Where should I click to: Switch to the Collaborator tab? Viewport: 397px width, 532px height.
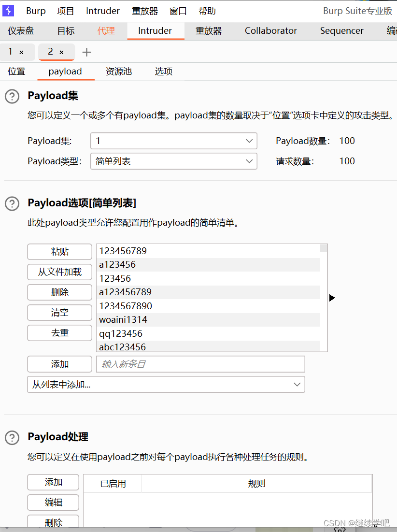[271, 31]
